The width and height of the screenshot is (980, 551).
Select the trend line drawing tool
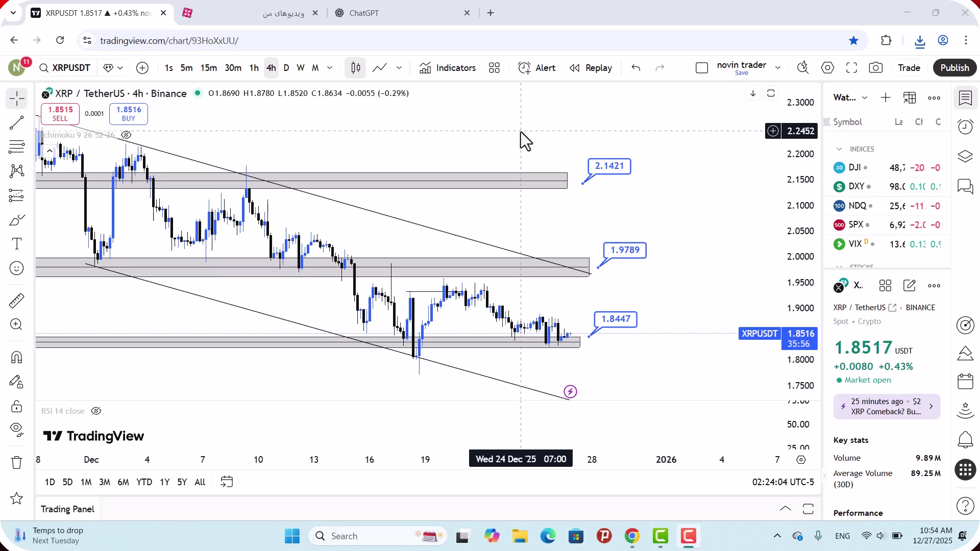point(16,122)
